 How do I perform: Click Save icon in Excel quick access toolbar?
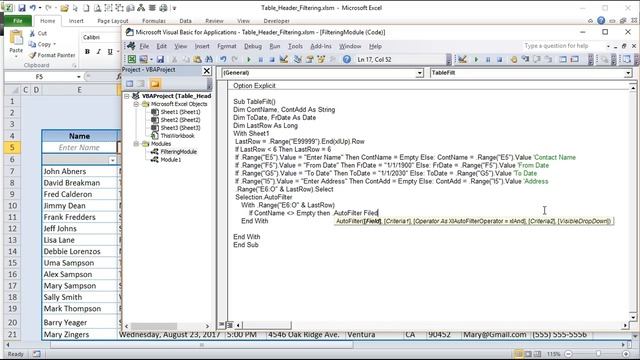(22, 8)
